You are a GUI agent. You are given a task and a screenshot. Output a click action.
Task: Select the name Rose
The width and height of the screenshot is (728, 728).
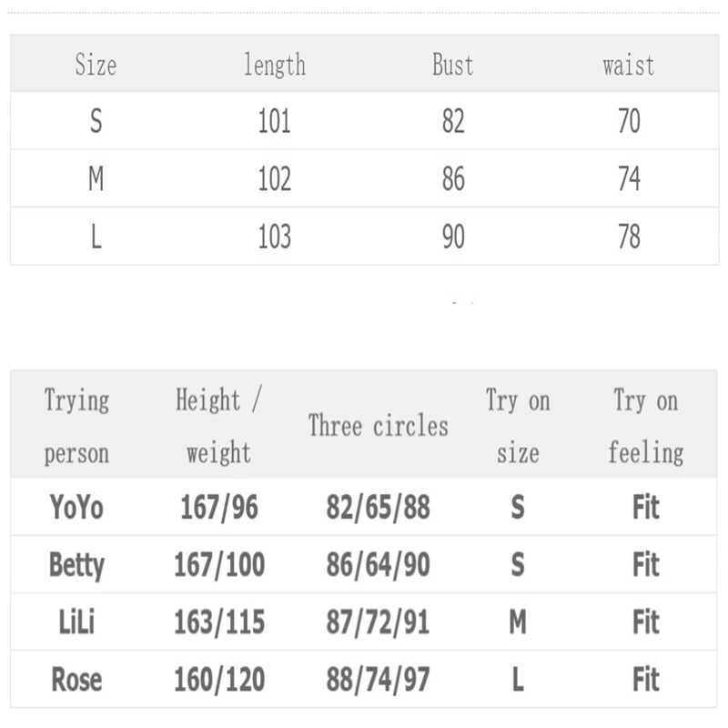tap(76, 680)
